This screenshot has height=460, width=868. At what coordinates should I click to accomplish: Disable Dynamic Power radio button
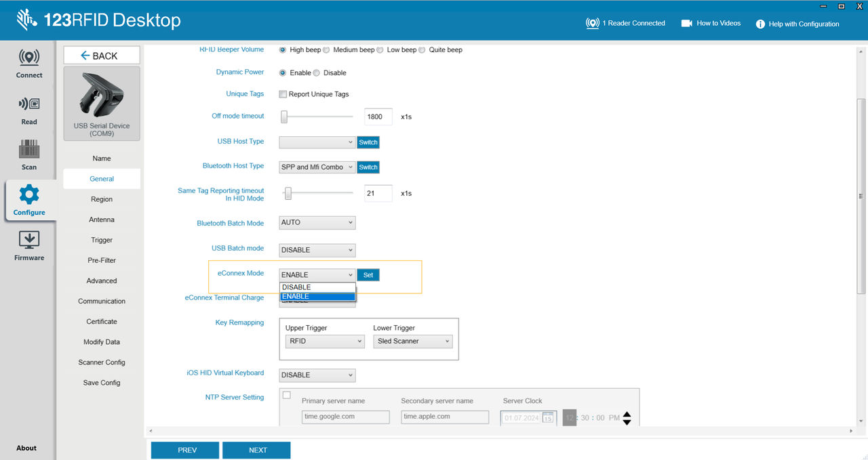tap(316, 72)
